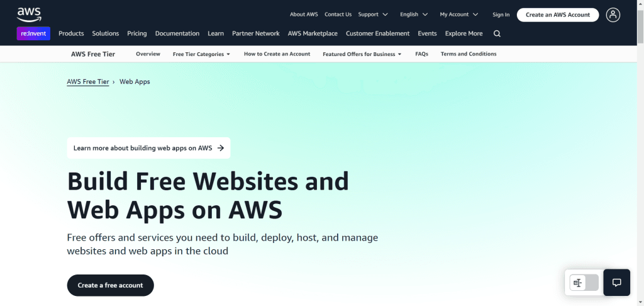Open the Solutions menu

click(x=106, y=34)
